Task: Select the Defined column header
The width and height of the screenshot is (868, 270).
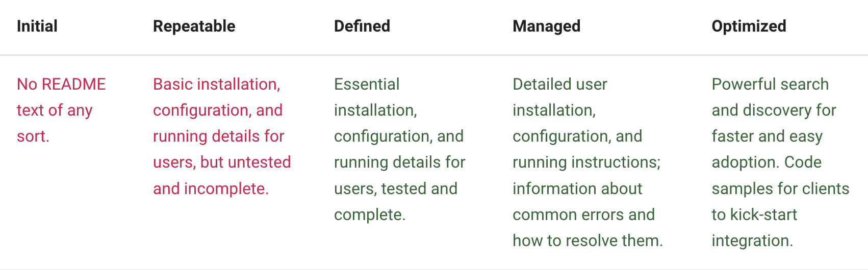Action: coord(362,26)
